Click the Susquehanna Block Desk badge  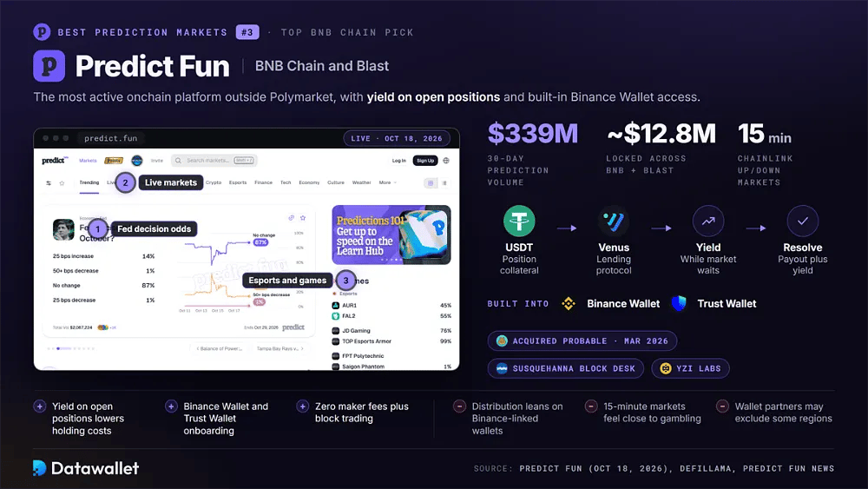(x=566, y=369)
